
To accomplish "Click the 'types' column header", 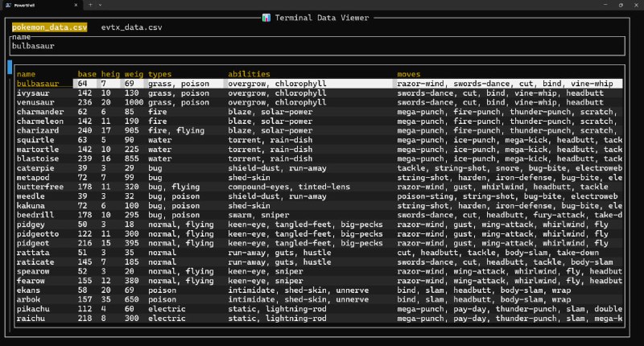I will pyautogui.click(x=159, y=74).
